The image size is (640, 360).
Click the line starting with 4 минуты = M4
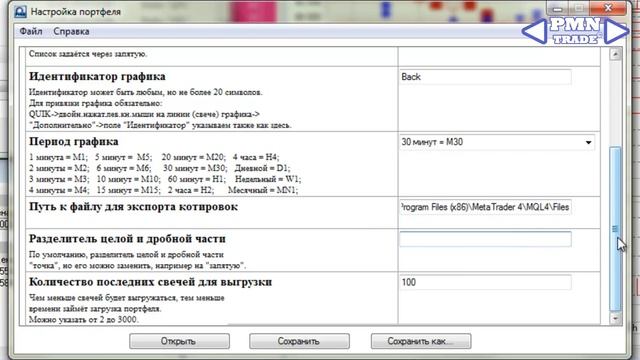[x=164, y=190]
